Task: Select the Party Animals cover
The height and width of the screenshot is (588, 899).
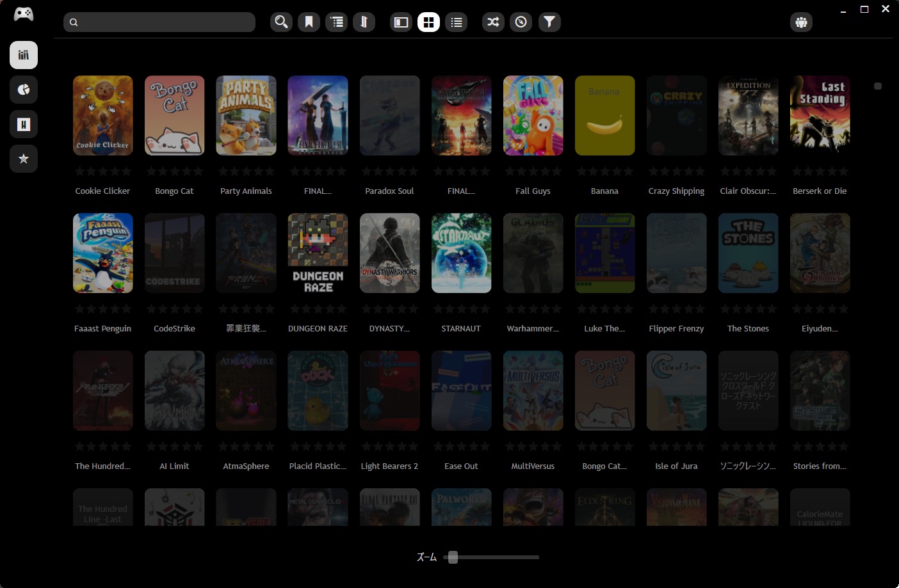Action: coord(246,116)
